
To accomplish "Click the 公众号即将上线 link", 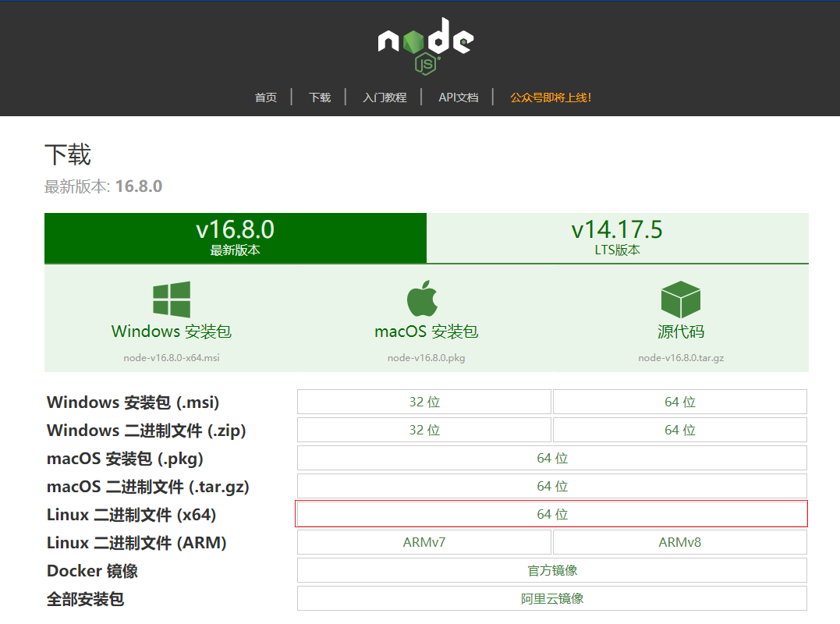I will (x=550, y=97).
